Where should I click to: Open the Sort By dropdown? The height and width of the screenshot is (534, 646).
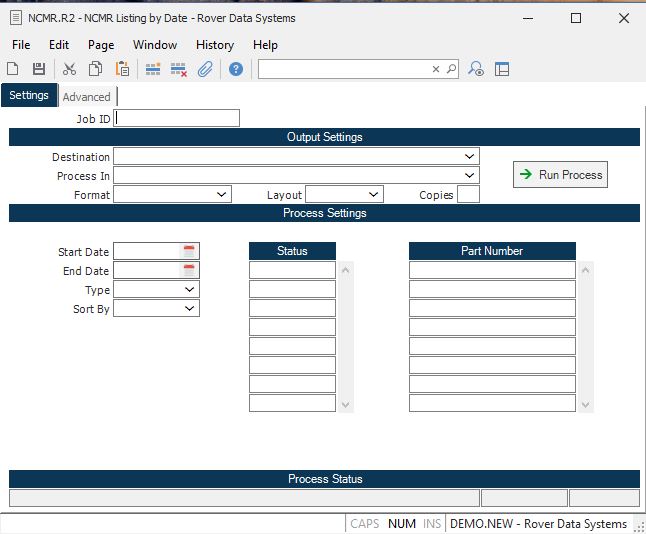point(189,309)
